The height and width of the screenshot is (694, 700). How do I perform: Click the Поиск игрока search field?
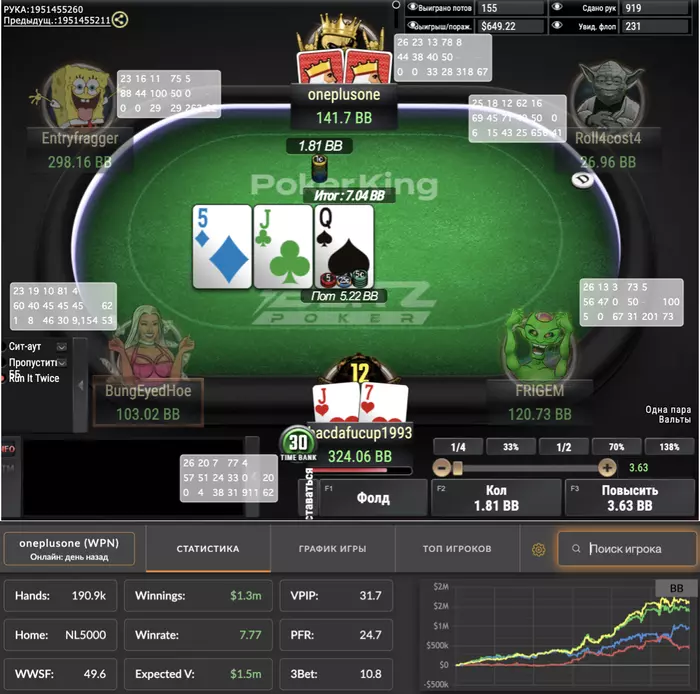tap(627, 549)
